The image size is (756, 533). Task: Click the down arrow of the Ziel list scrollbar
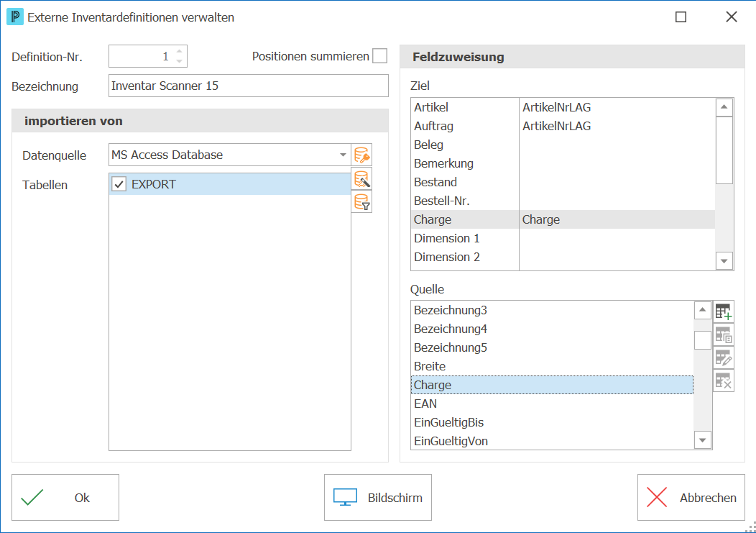[x=724, y=261]
